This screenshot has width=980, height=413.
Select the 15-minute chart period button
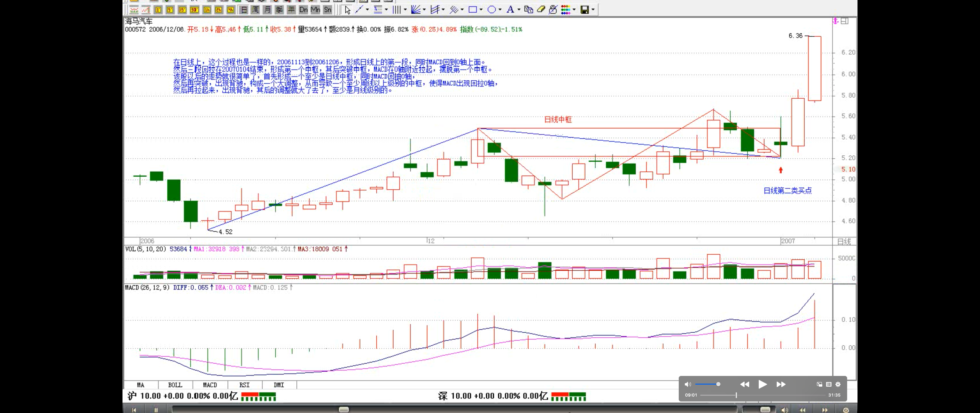183,10
